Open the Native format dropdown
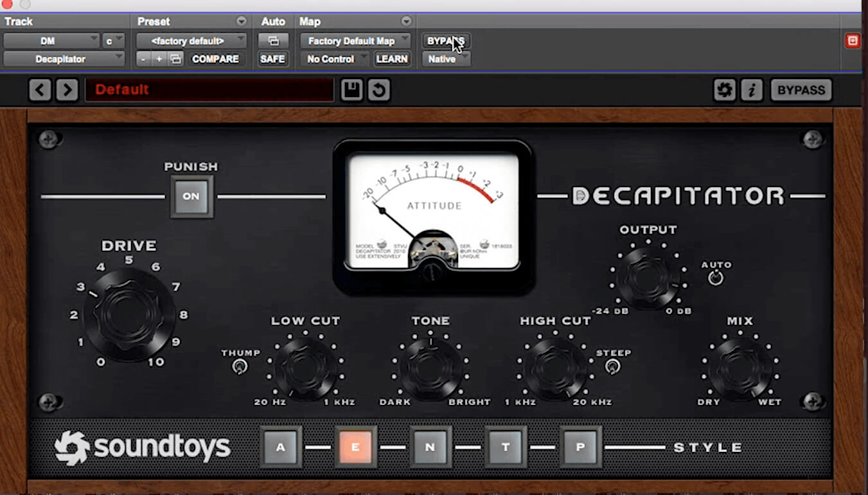 (447, 59)
